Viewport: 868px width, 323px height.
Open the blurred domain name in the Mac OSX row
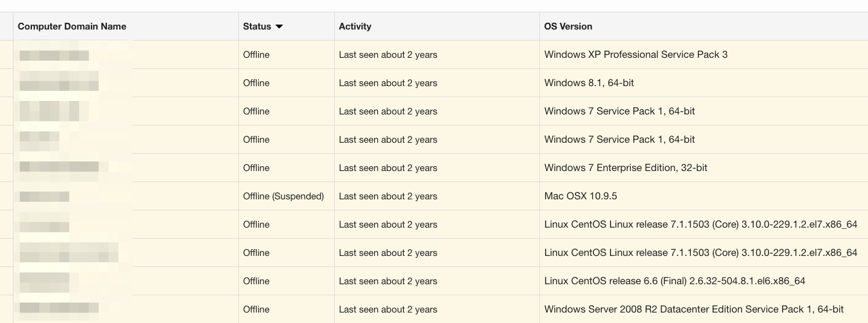pyautogui.click(x=44, y=197)
